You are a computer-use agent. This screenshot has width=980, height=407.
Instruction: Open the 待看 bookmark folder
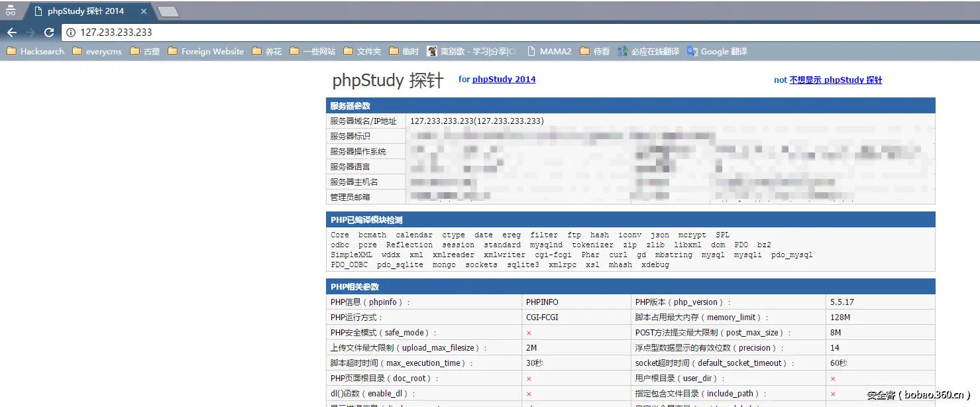[x=594, y=51]
